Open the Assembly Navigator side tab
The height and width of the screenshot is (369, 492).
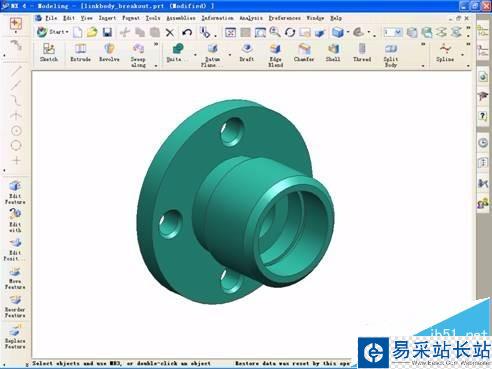click(x=483, y=31)
